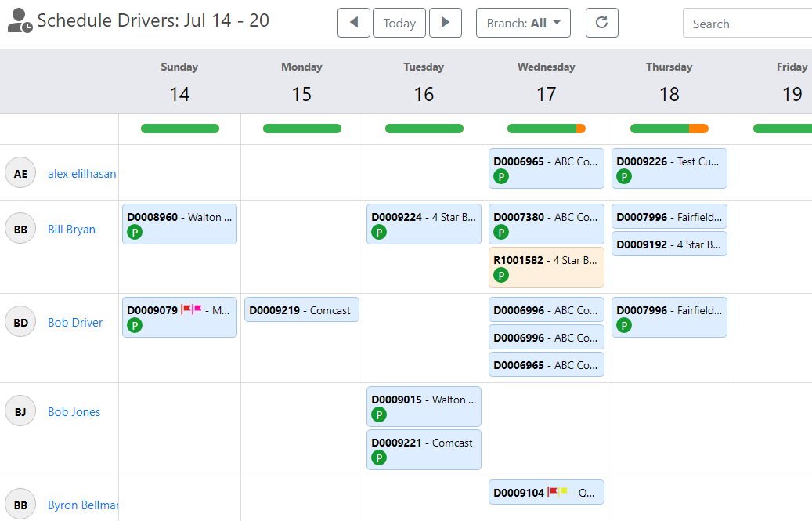Click the next week arrow button
The height and width of the screenshot is (521, 812).
click(x=446, y=23)
